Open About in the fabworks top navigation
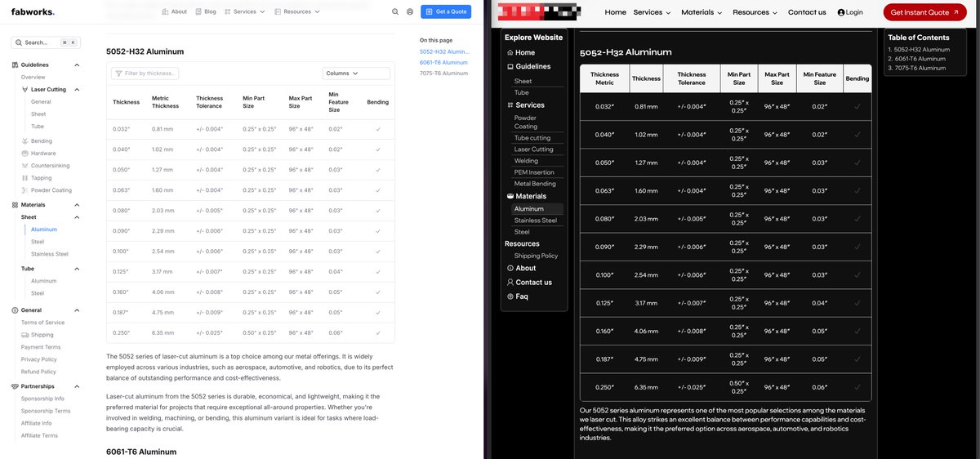This screenshot has height=459, width=980. pos(174,11)
